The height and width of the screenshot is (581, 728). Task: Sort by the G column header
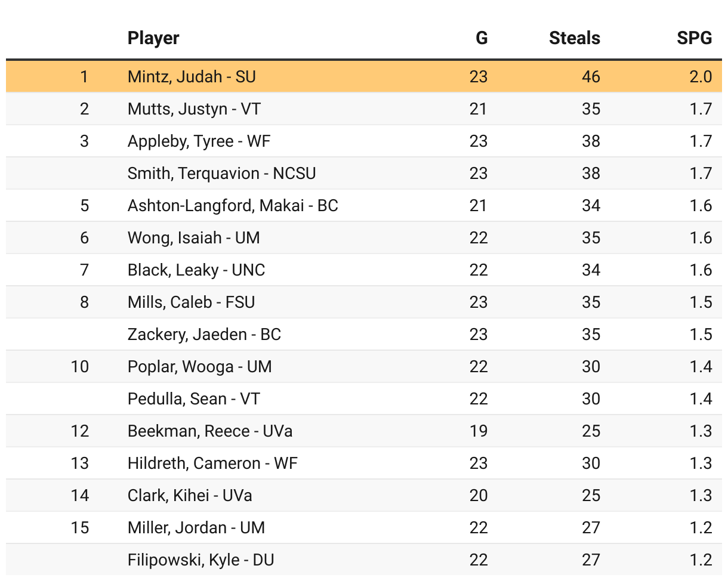pos(481,38)
